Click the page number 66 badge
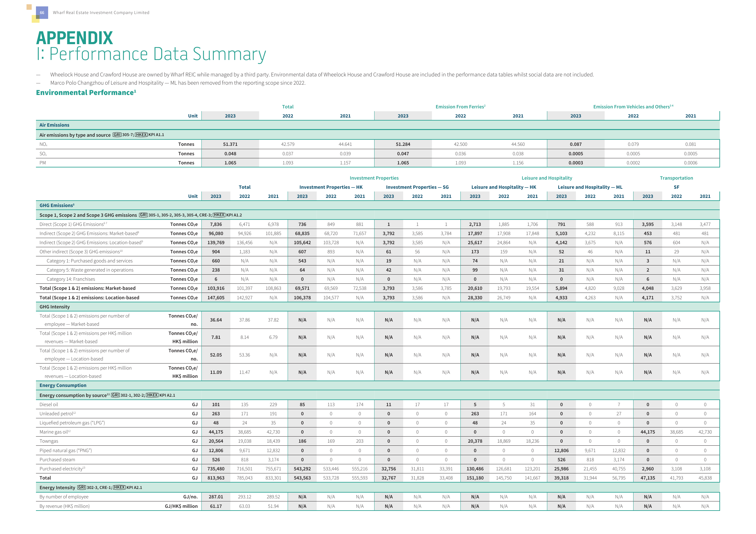756x534 pixels. coord(42,12)
